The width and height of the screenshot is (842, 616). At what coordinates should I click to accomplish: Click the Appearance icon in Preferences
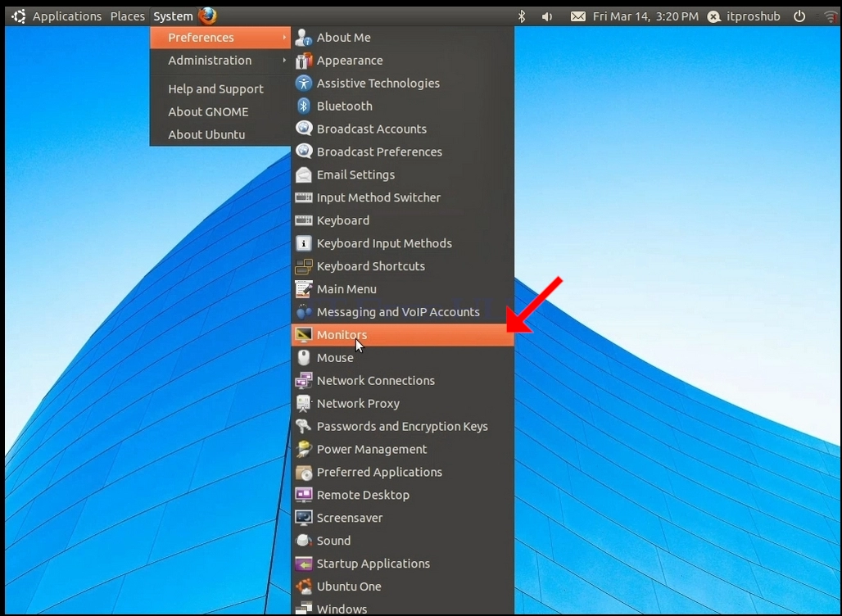(x=303, y=61)
